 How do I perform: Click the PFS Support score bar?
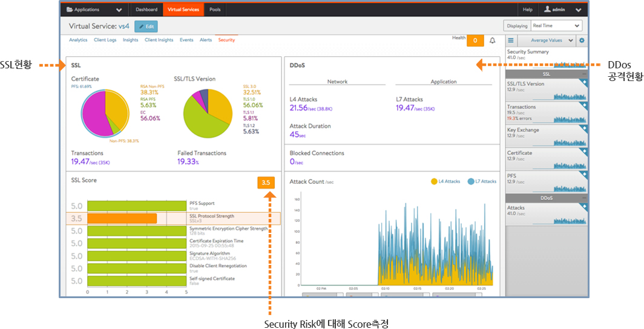click(x=137, y=206)
